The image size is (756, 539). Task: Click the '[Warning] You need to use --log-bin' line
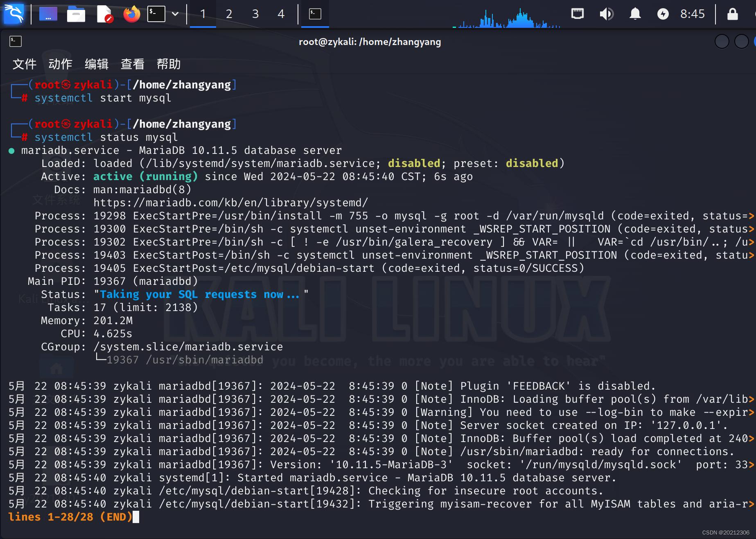381,412
